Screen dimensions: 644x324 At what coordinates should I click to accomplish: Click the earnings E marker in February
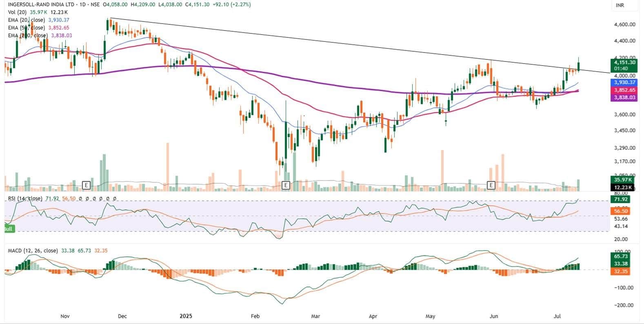286,185
